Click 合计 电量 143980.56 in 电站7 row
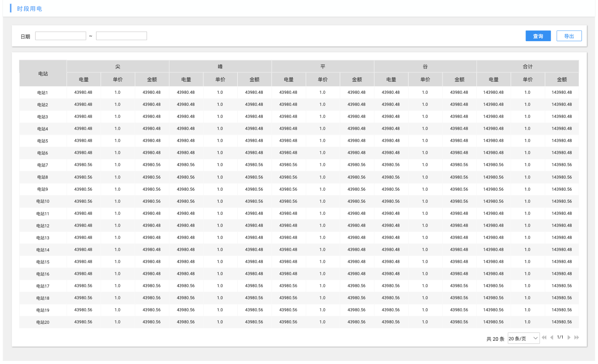Screen dimensions: 598x364 click(493, 165)
